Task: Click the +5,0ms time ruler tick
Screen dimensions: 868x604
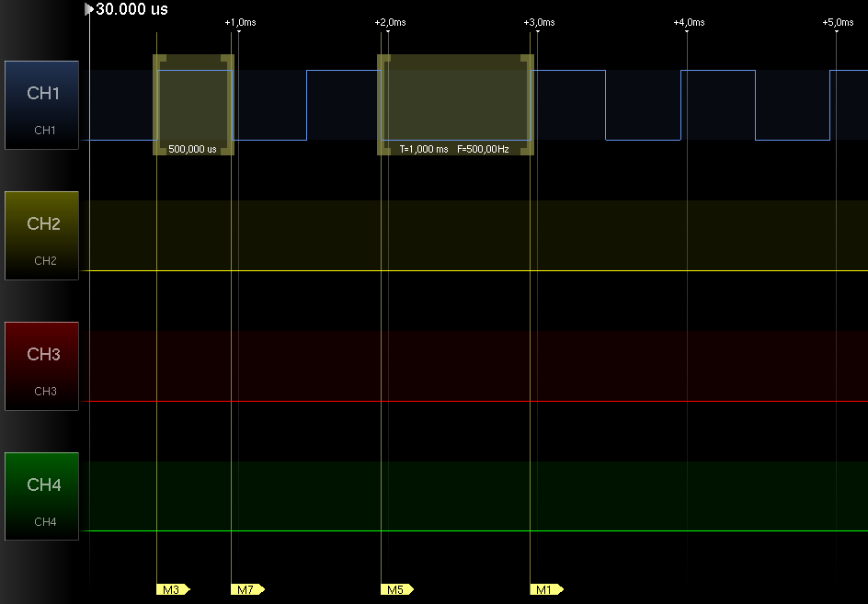Action: [x=838, y=23]
